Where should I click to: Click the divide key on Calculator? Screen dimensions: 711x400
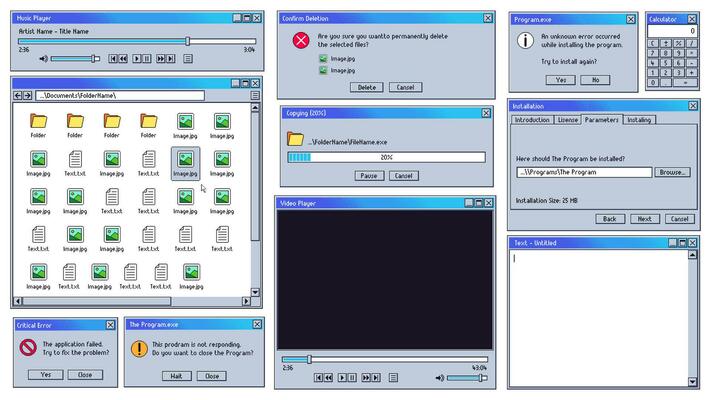pos(692,44)
